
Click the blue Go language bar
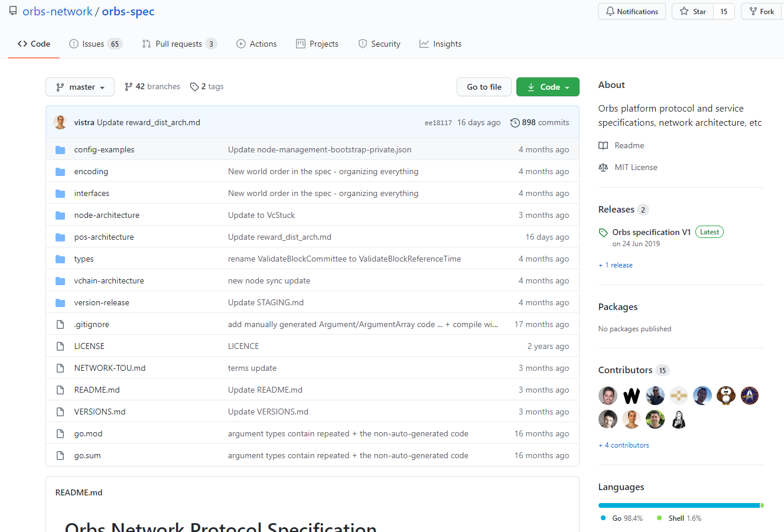pyautogui.click(x=679, y=505)
